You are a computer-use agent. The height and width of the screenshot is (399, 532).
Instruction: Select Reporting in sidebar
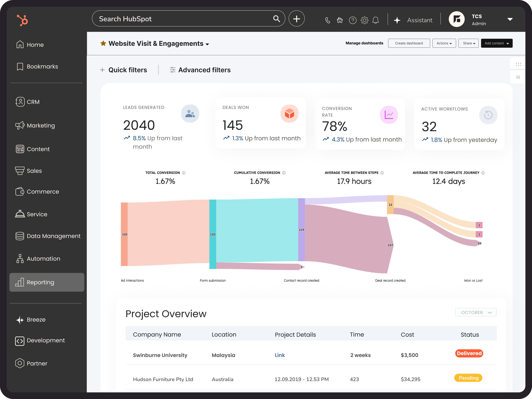(47, 282)
